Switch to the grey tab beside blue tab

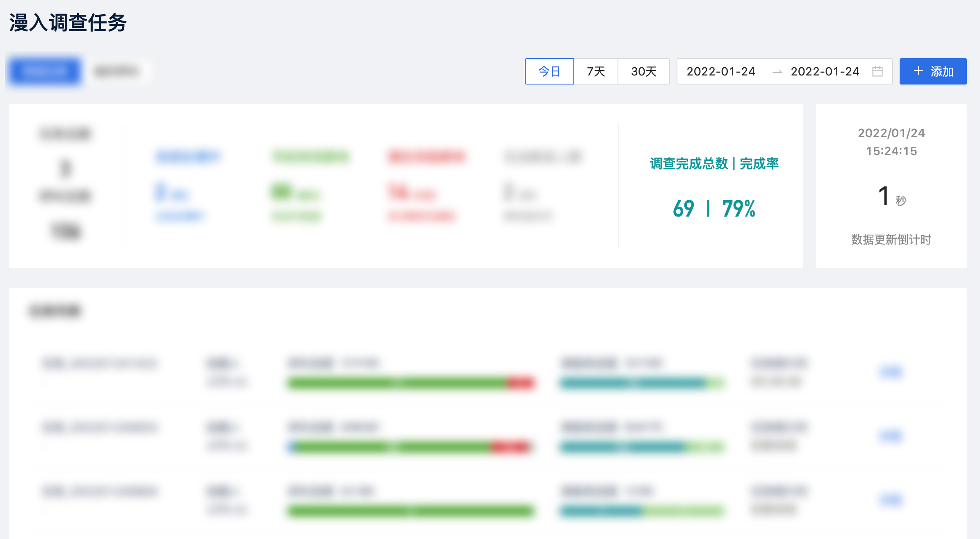pyautogui.click(x=116, y=71)
